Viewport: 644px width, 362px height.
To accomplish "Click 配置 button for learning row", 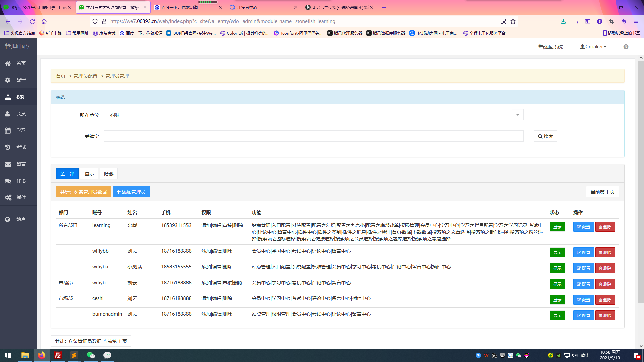I will click(583, 227).
